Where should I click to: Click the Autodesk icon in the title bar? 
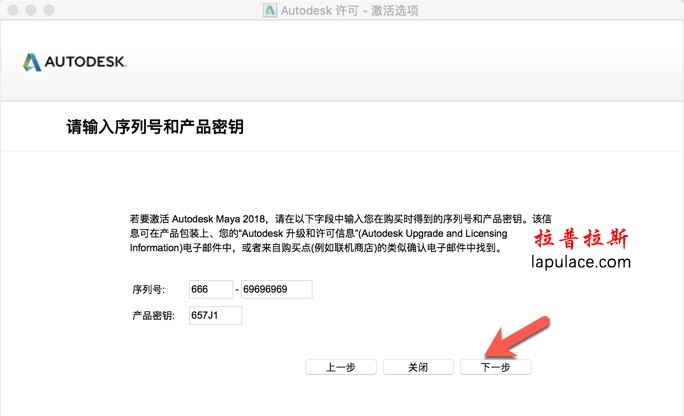[270, 10]
